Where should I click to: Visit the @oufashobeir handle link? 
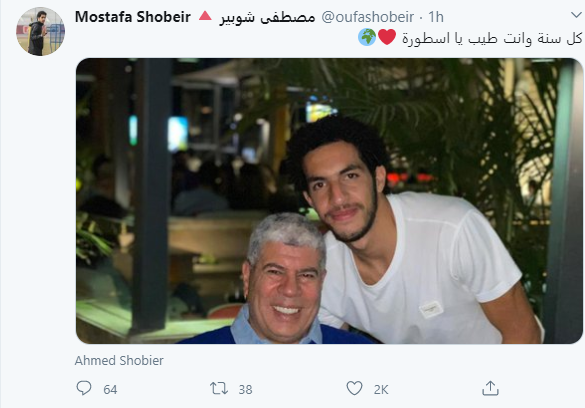coord(367,17)
